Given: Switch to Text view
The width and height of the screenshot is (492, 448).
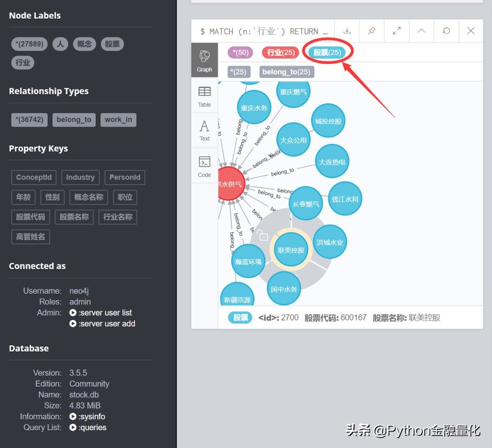Looking at the screenshot, I should [x=204, y=131].
